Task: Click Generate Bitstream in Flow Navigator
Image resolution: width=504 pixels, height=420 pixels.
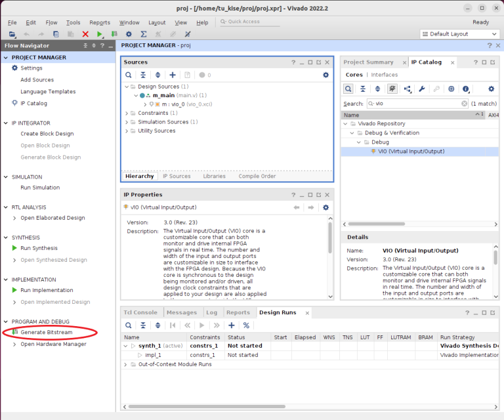Action: [46, 332]
